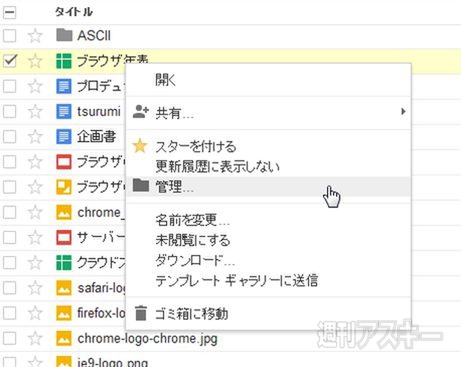This screenshot has height=367, width=461.
Task: Check the クラウド spreadsheet checkbox
Action: coord(9,262)
